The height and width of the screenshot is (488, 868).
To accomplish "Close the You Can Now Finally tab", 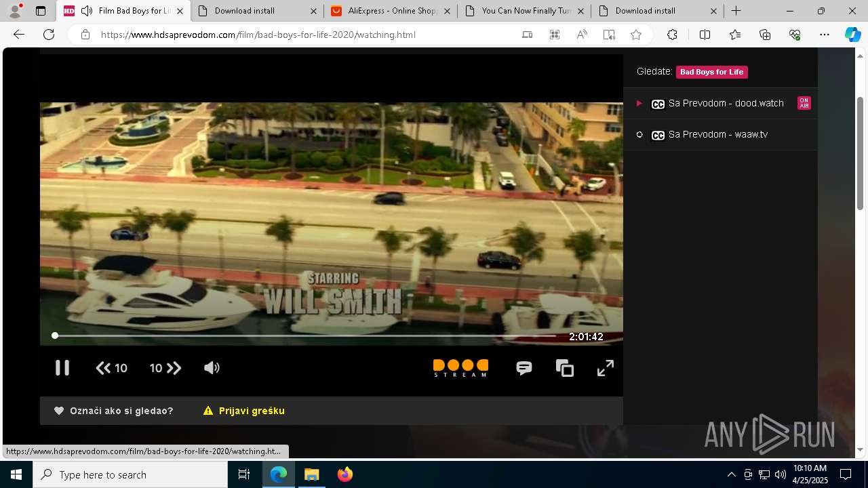I will pos(580,11).
